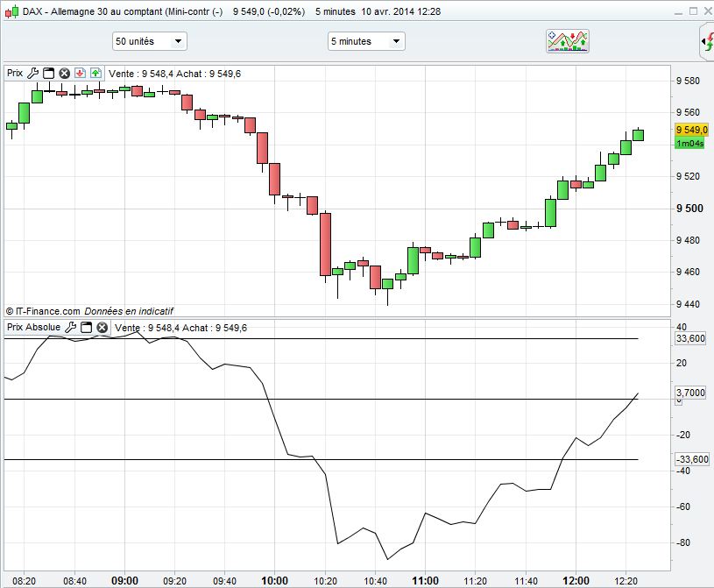Open Prix Absolue indicator settings wrench
714x588 pixels.
click(x=71, y=327)
